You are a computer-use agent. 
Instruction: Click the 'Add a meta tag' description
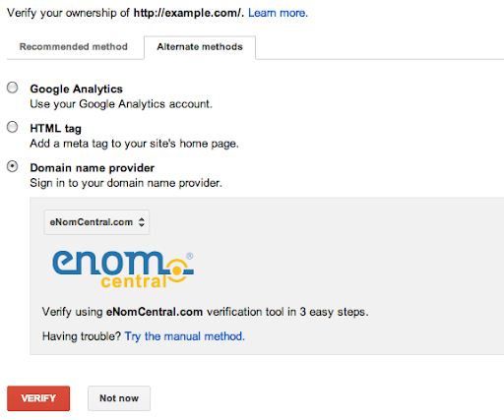(x=134, y=144)
